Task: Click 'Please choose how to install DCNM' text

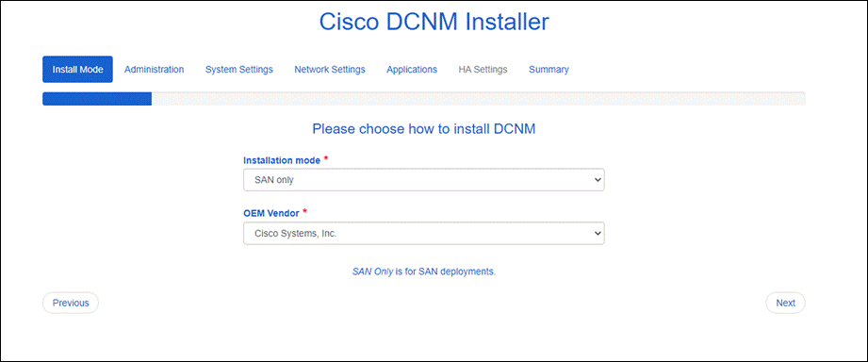Action: click(x=424, y=129)
